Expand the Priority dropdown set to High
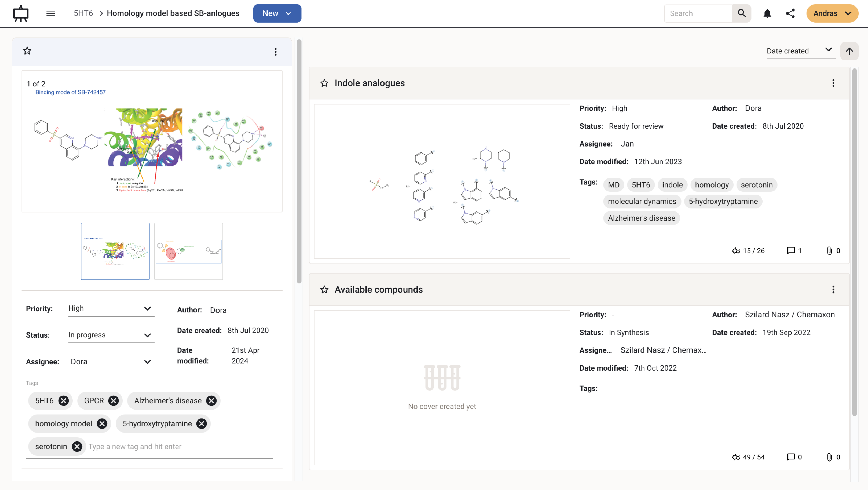 click(111, 308)
